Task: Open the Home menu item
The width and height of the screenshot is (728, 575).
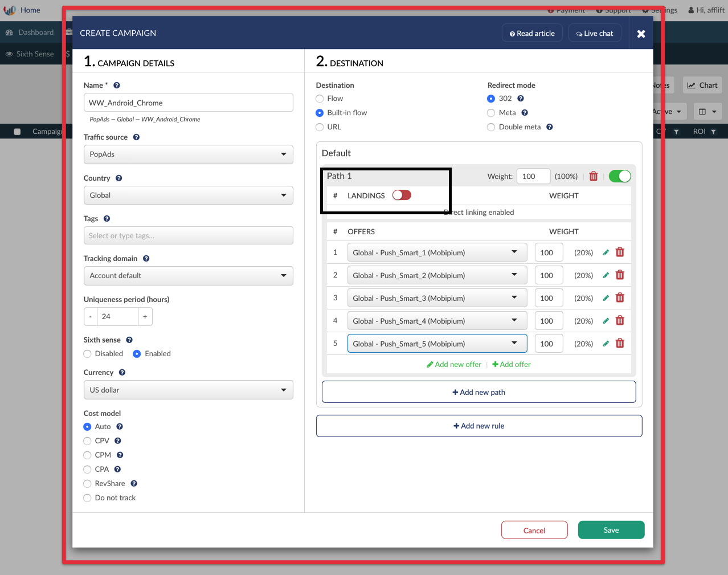Action: tap(30, 10)
